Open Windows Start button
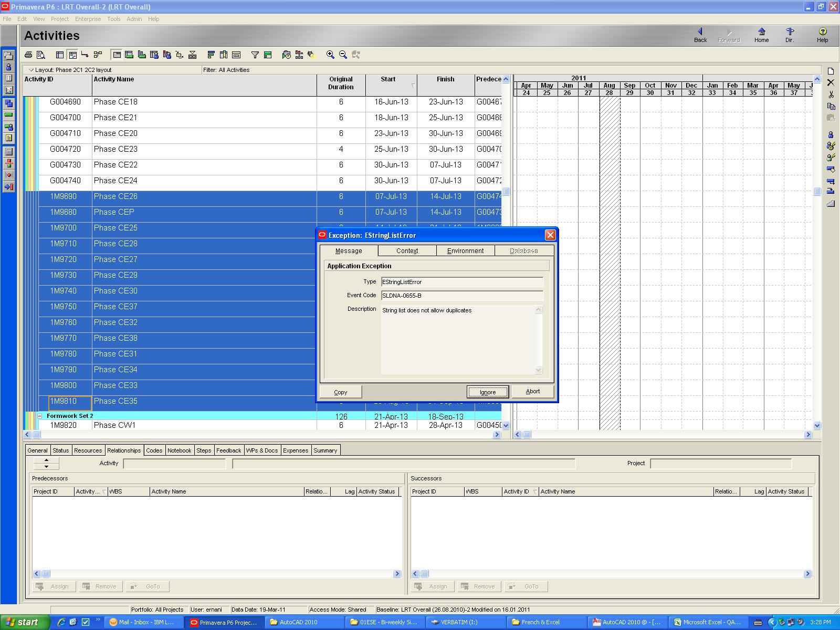 pos(25,622)
